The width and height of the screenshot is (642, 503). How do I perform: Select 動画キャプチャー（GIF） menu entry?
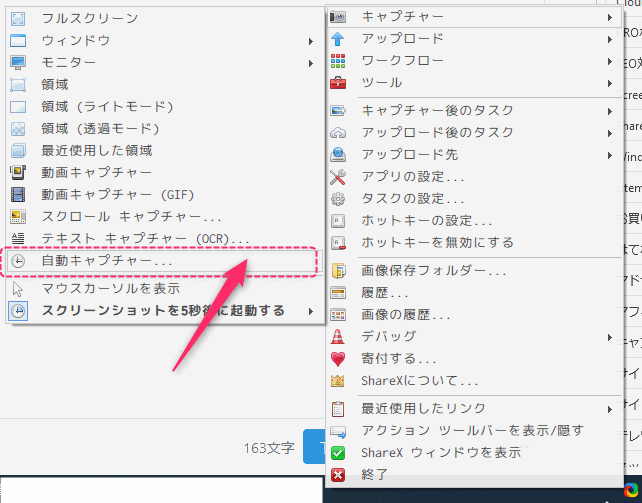coord(165,195)
